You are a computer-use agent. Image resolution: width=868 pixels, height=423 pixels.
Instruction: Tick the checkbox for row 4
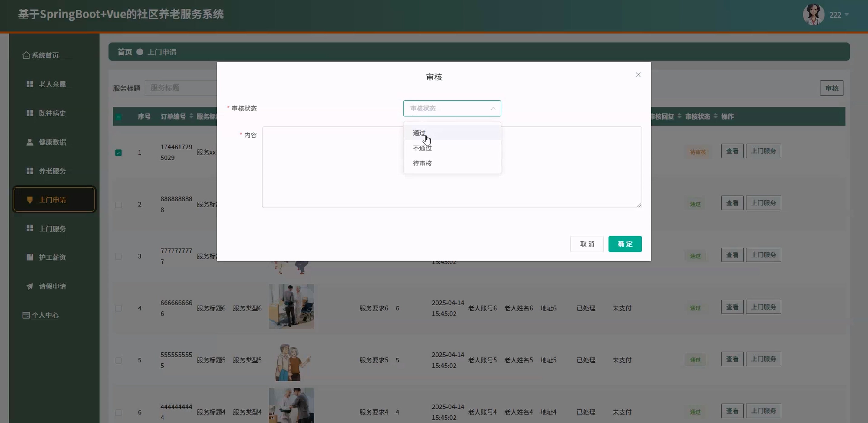(118, 309)
